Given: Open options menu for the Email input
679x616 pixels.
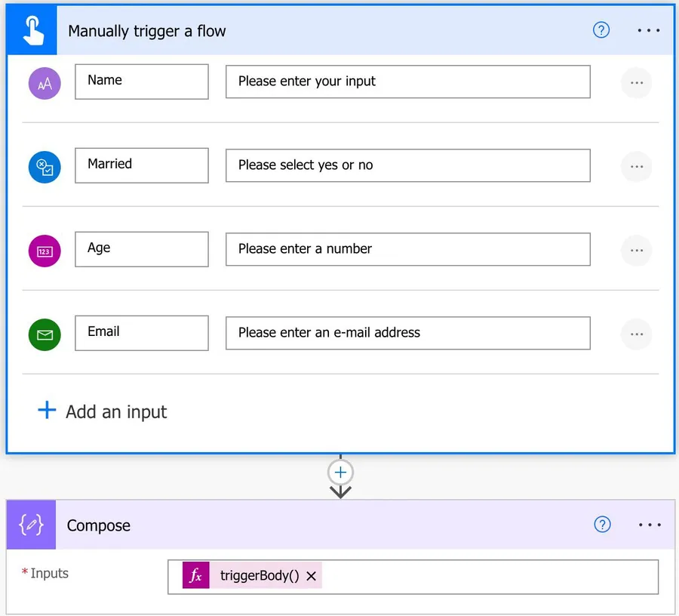Looking at the screenshot, I should (x=636, y=334).
